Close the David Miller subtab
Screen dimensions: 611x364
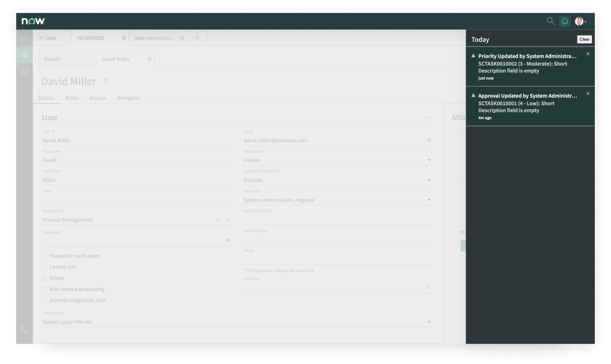pyautogui.click(x=150, y=59)
